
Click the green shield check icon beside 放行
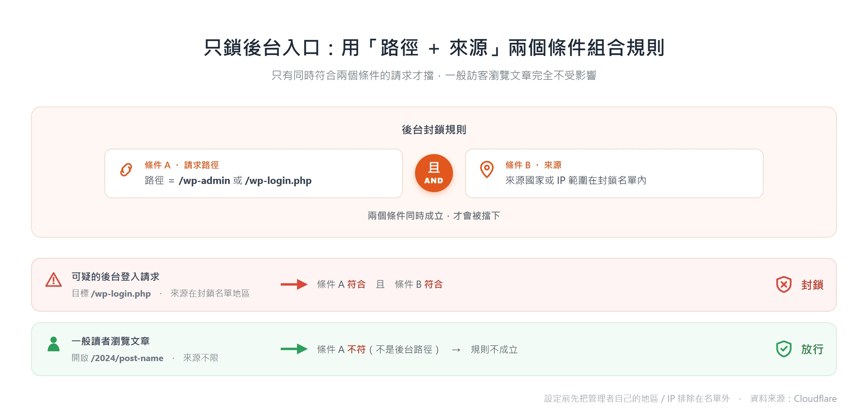(784, 349)
